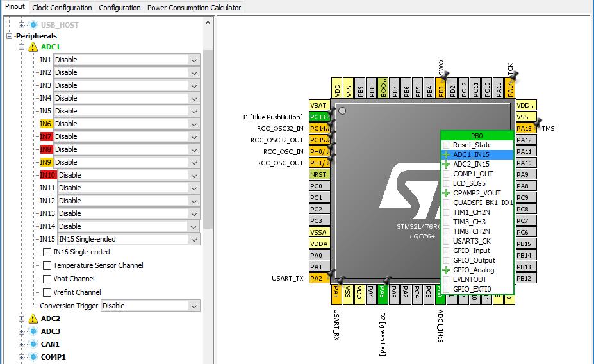Click the pushpin icon on PA14
Image resolution: width=594 pixels, height=364 pixels.
tap(514, 76)
